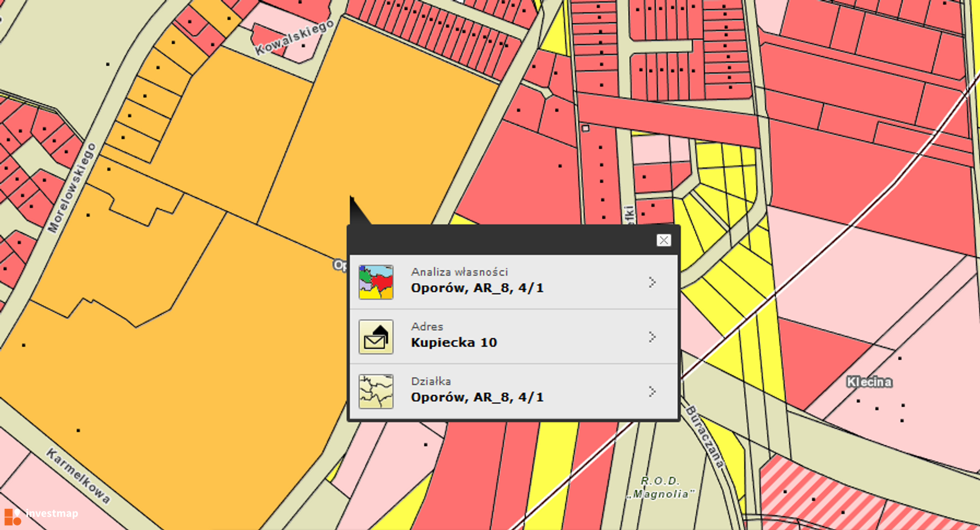
Task: Click the colorful Analiza własności map icon
Action: coord(375,282)
